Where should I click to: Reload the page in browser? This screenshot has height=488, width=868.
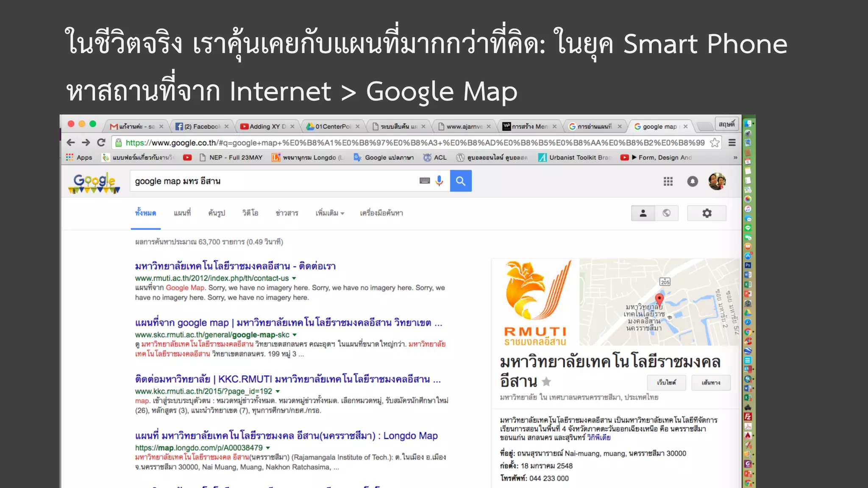[x=101, y=143]
